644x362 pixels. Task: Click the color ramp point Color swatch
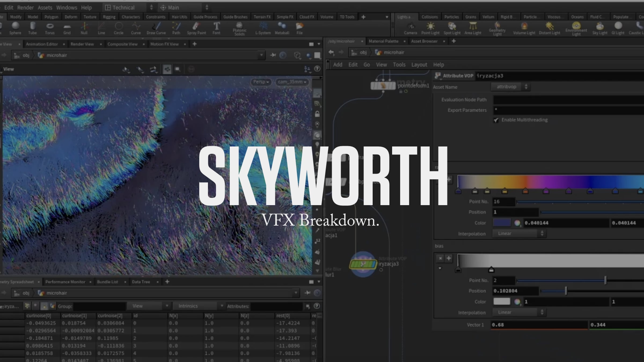click(x=502, y=223)
